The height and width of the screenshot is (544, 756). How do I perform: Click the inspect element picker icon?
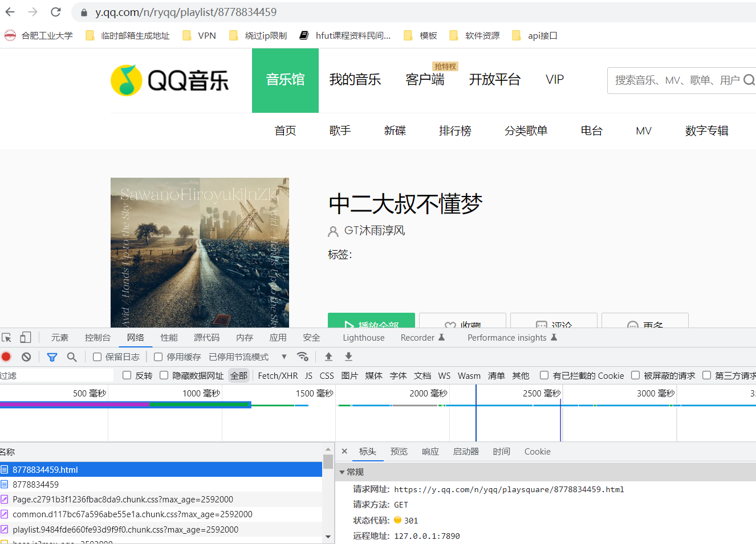pos(7,338)
